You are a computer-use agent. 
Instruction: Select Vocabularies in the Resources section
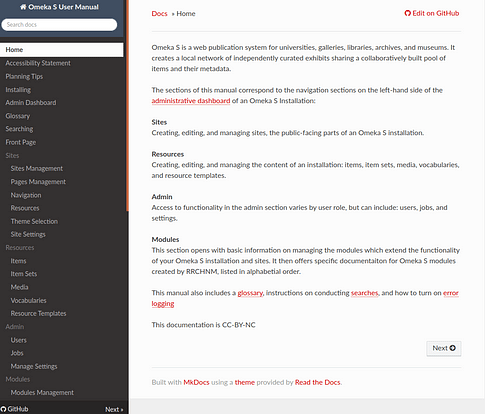pyautogui.click(x=28, y=300)
